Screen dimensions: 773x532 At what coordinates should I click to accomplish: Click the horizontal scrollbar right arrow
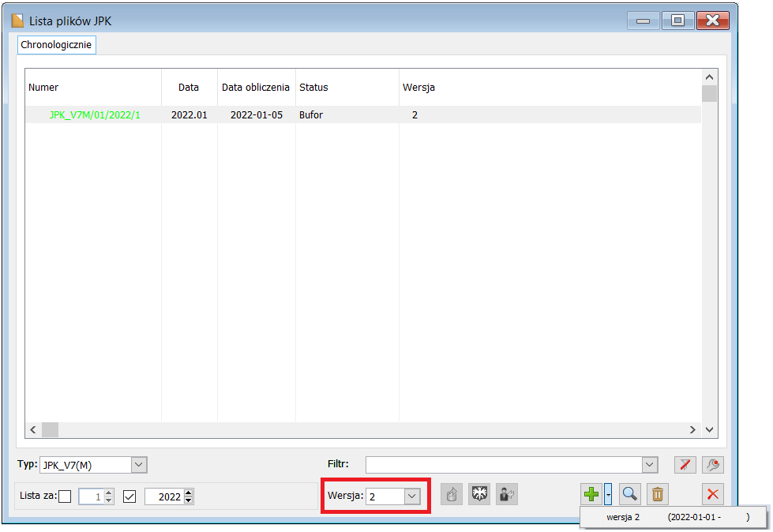coord(692,429)
